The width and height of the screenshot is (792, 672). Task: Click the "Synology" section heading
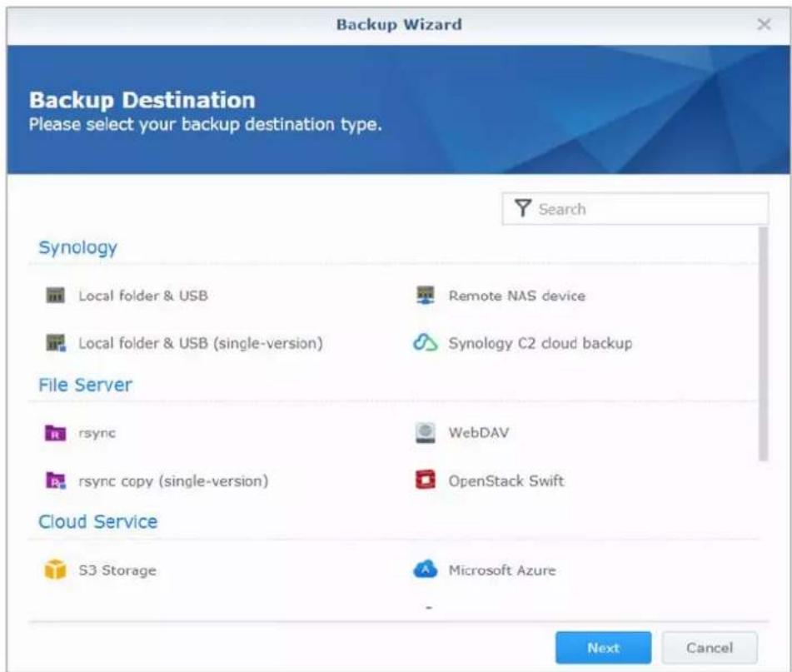coord(77,247)
